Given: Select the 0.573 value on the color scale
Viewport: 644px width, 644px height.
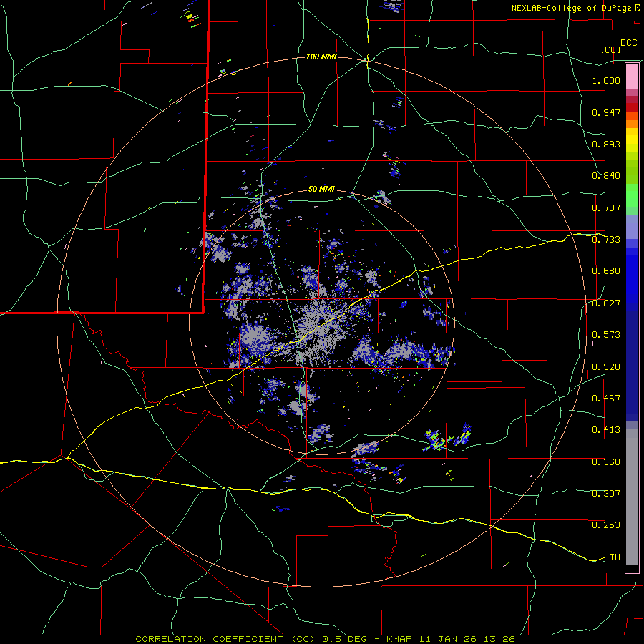Looking at the screenshot, I should coord(606,335).
